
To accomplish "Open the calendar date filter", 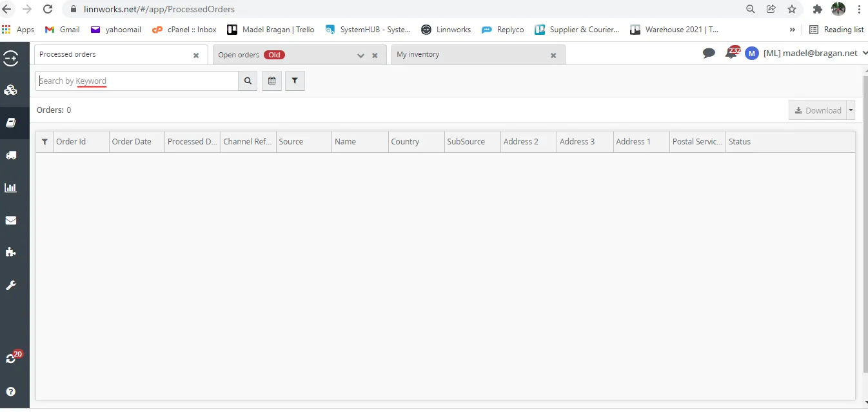I will click(x=271, y=81).
